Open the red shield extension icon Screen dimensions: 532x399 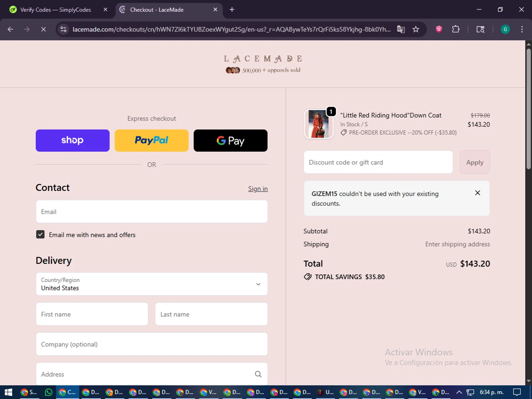439,29
